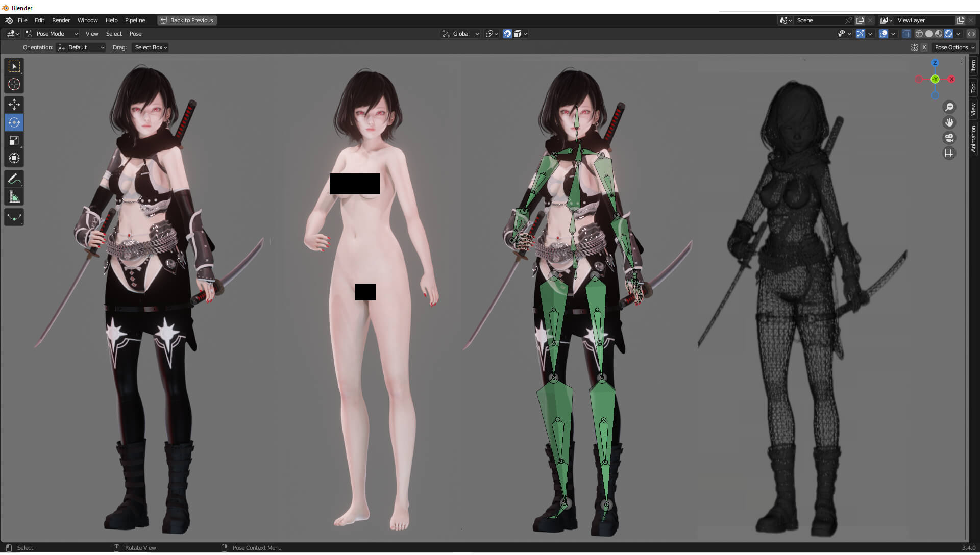This screenshot has width=980, height=555.
Task: Click the camera view icon
Action: pos(949,138)
